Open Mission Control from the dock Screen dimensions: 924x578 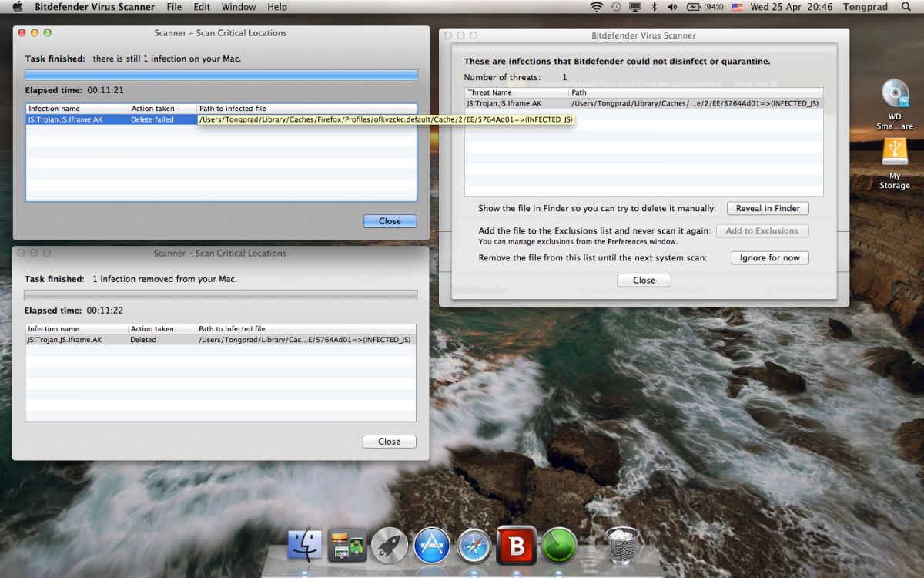[x=346, y=546]
